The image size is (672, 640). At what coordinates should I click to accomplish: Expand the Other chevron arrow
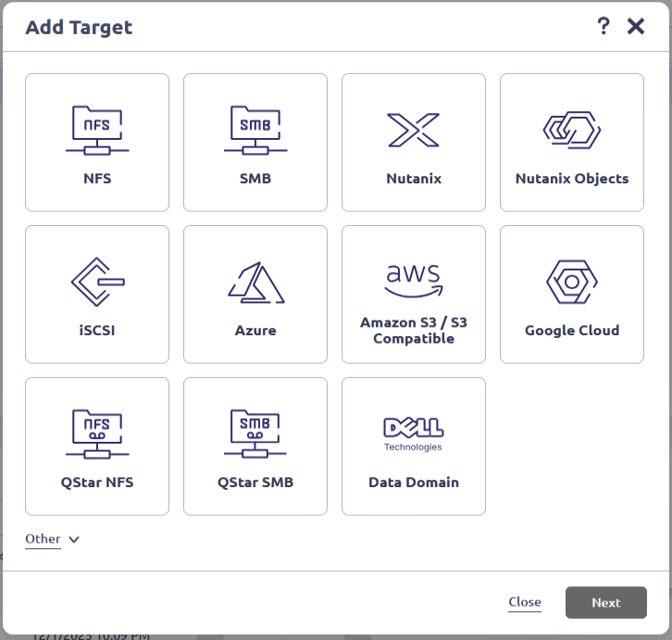[74, 540]
